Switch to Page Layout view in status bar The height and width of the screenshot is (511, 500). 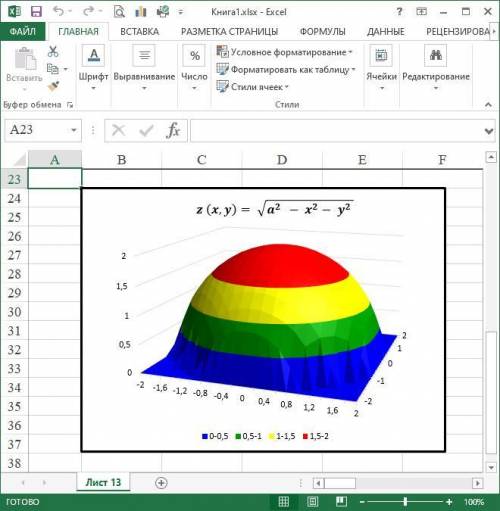[312, 501]
